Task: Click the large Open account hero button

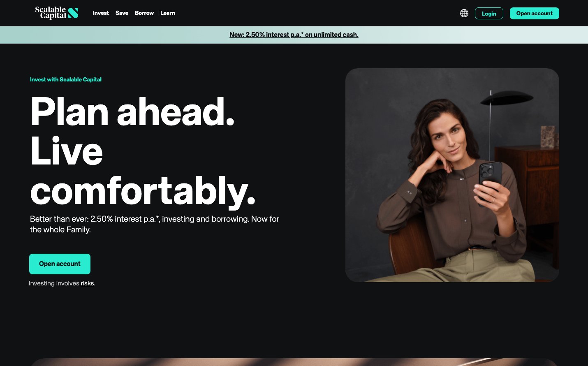Action: tap(60, 264)
